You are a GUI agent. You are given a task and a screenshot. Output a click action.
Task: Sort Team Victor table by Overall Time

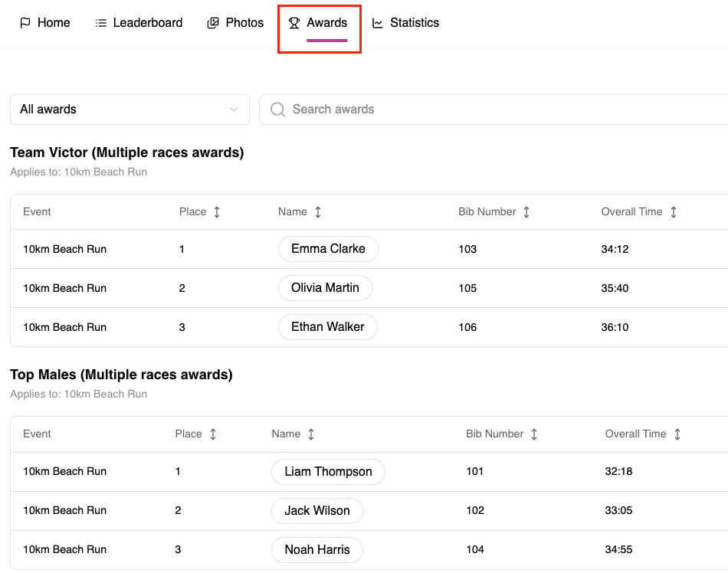pyautogui.click(x=674, y=212)
